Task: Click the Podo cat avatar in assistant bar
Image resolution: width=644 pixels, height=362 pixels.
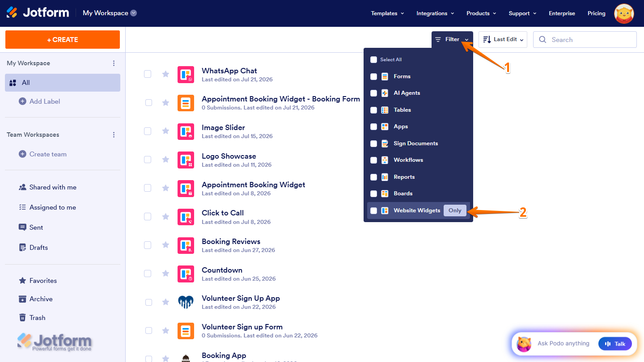Action: coord(524,344)
